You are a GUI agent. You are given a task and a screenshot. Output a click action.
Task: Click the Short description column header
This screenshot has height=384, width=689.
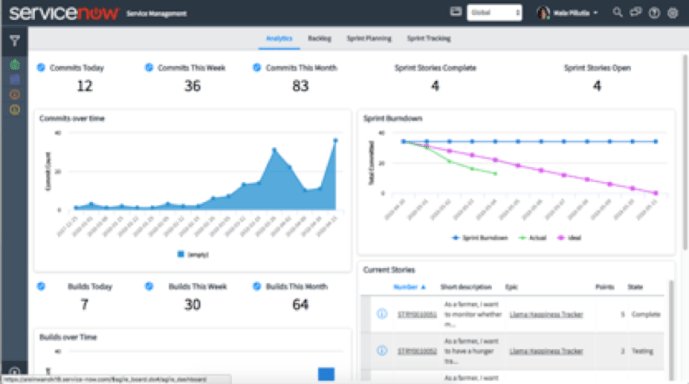[x=466, y=287]
